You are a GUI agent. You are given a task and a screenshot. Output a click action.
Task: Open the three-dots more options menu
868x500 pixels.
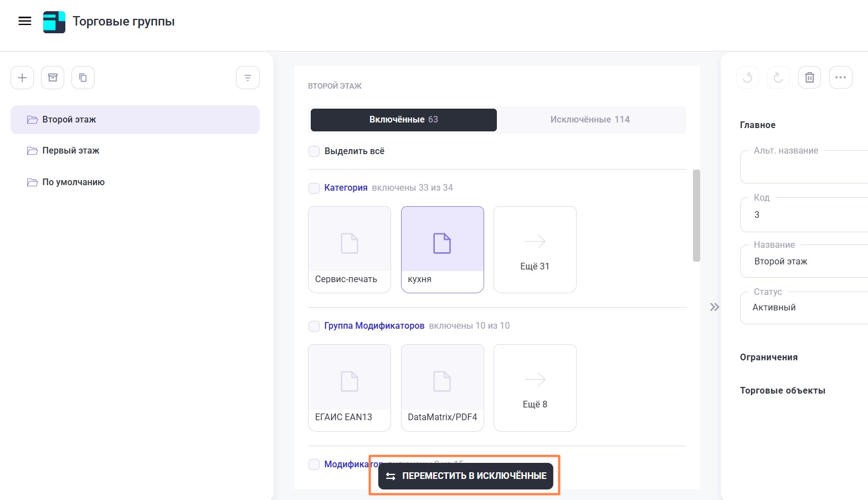pos(840,78)
